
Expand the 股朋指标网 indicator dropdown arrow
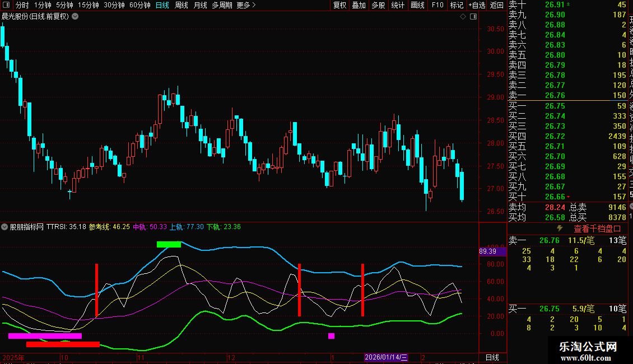(4, 227)
